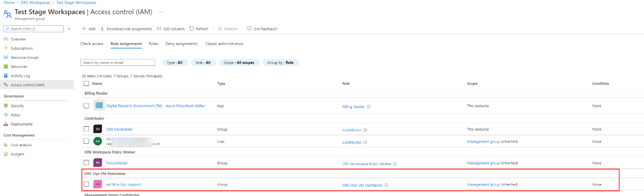
Task: Click the Cost analysis icon
Action: 6,145
